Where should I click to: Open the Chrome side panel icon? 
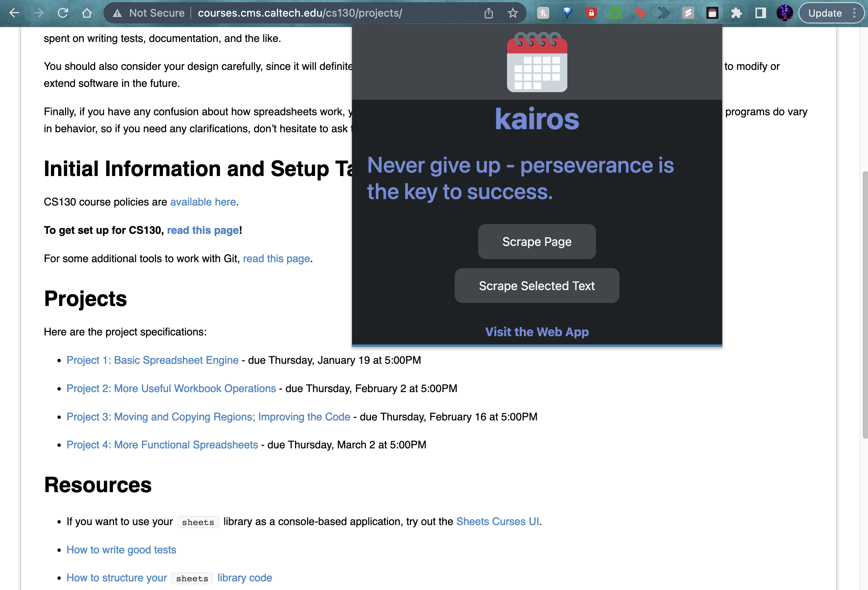pos(760,12)
